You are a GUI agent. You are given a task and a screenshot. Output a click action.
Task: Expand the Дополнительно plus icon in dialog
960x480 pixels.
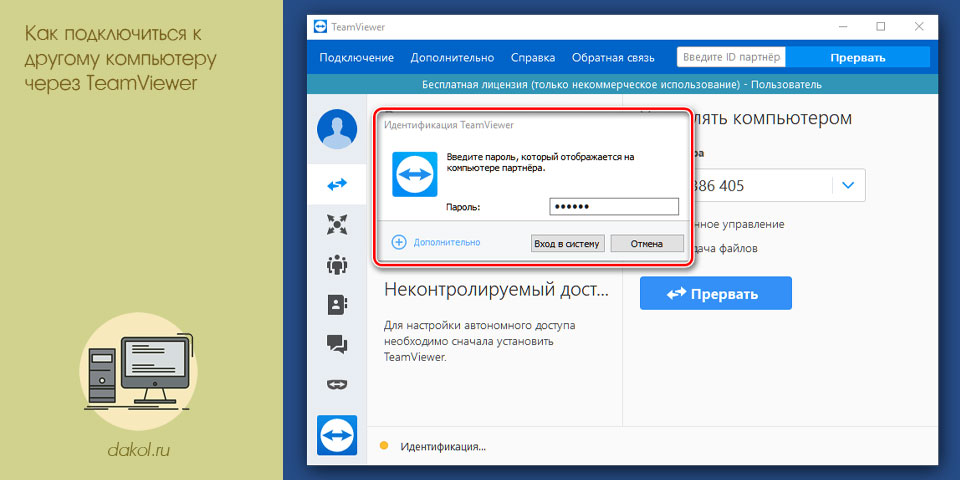(399, 242)
